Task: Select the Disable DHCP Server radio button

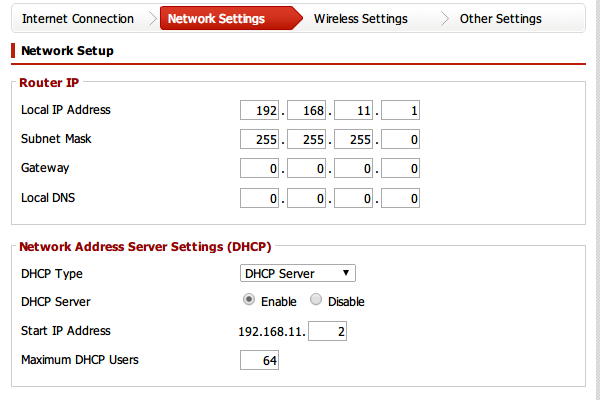Action: (316, 301)
